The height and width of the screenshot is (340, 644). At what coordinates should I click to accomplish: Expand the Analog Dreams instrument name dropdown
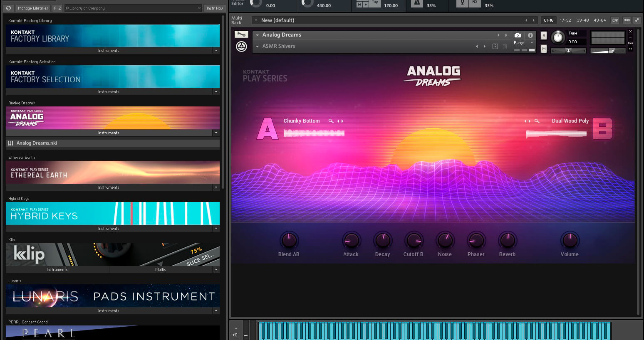pos(257,35)
